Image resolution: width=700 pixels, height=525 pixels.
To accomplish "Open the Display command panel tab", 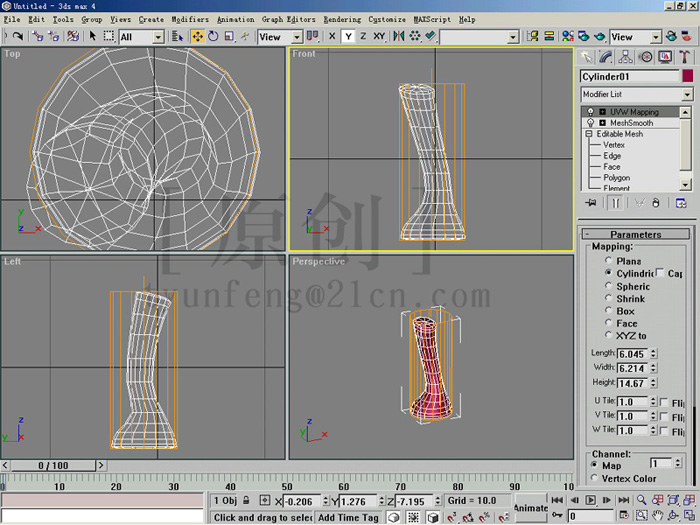I will click(x=665, y=57).
